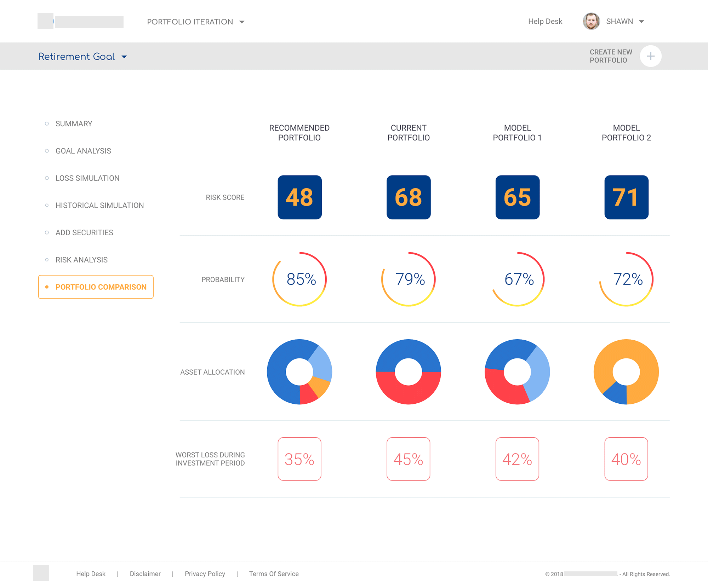Open the Disclaimer footer link
The height and width of the screenshot is (588, 708).
tap(145, 573)
